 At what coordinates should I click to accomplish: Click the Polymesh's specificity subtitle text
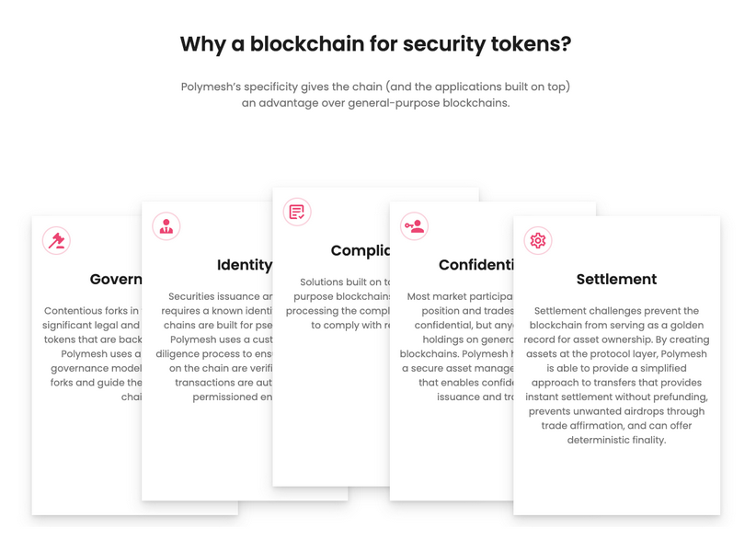(x=375, y=95)
